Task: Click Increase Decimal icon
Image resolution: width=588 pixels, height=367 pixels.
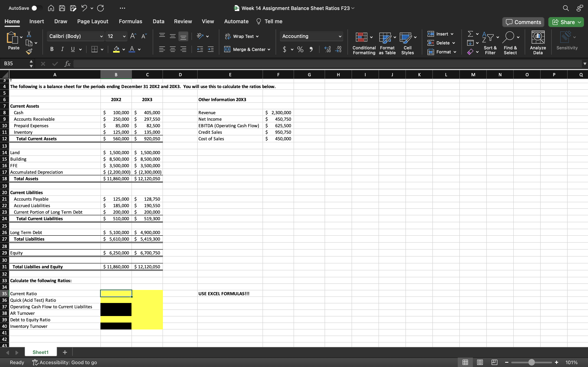Action: pos(327,49)
